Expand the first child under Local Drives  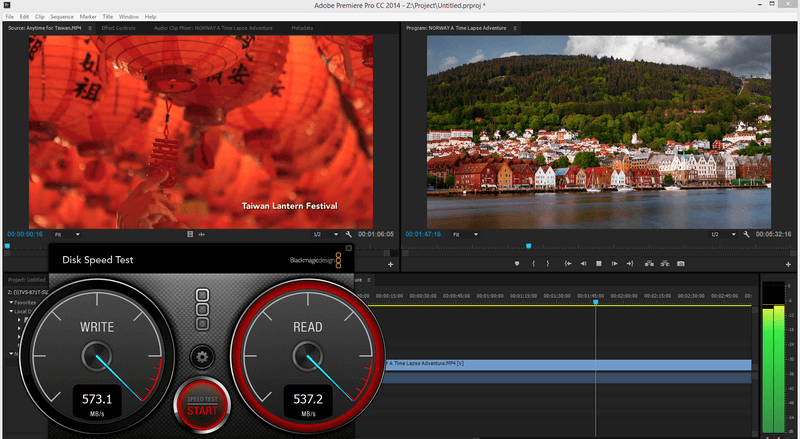pyautogui.click(x=19, y=320)
